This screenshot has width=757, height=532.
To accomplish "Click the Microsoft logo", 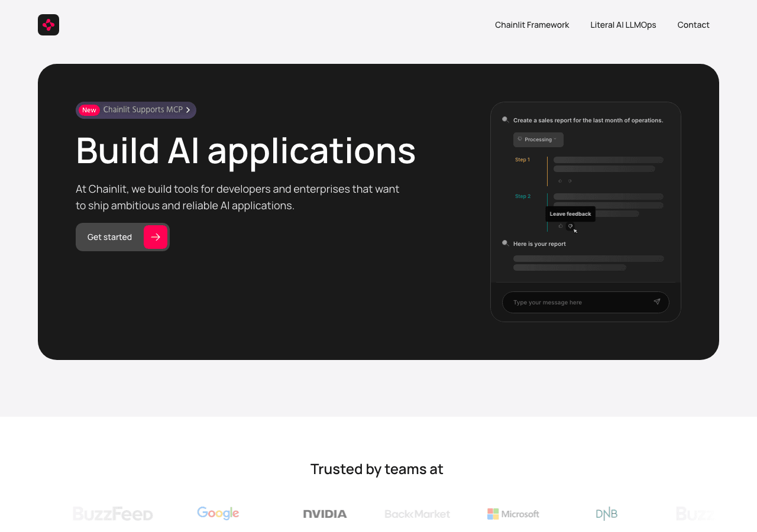I will pos(513,514).
